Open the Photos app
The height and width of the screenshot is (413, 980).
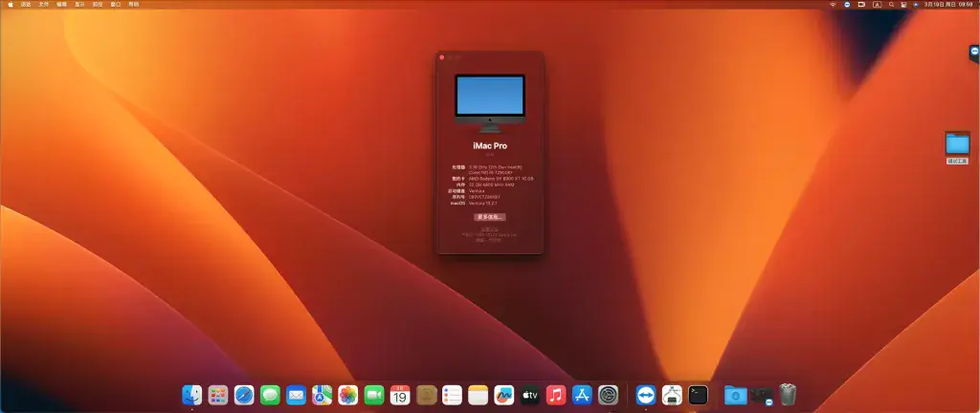tap(348, 395)
